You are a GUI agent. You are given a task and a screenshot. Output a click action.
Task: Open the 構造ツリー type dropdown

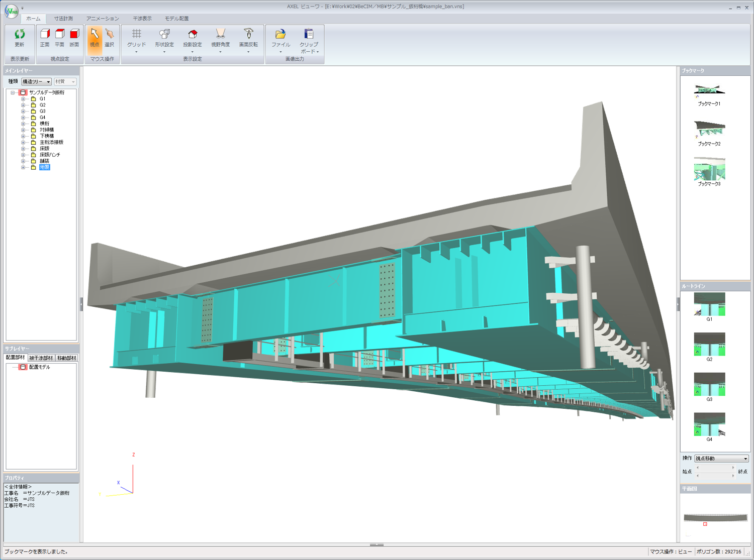coord(36,81)
